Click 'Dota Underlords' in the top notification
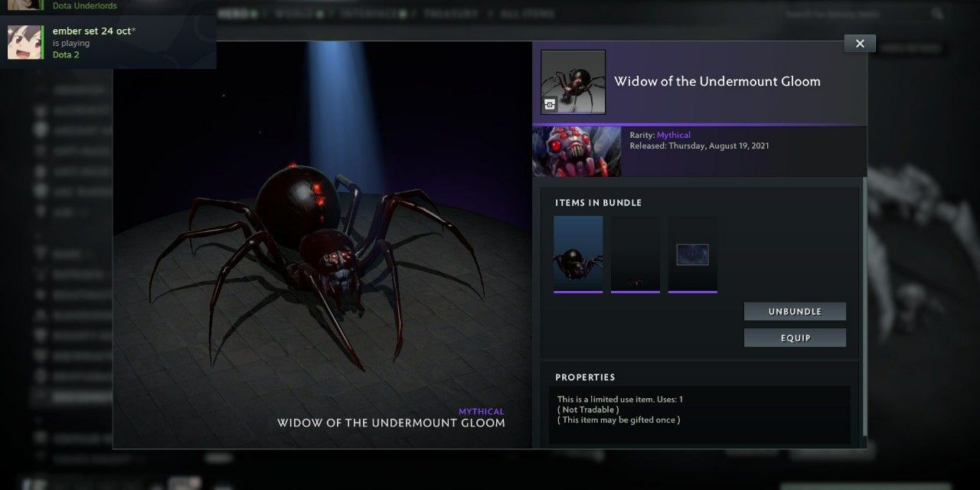This screenshot has width=980, height=490. click(x=84, y=5)
